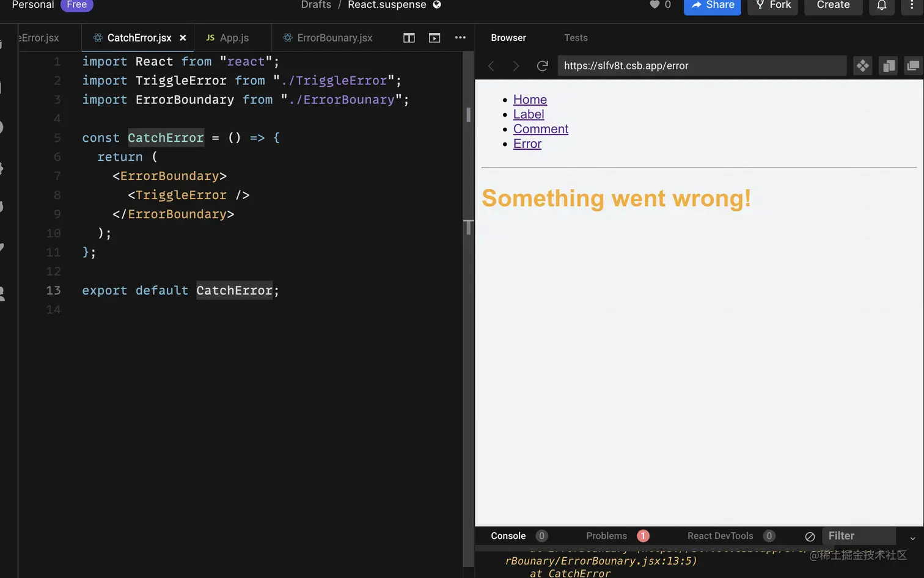Click the copy-layout icon beside URL

click(888, 66)
